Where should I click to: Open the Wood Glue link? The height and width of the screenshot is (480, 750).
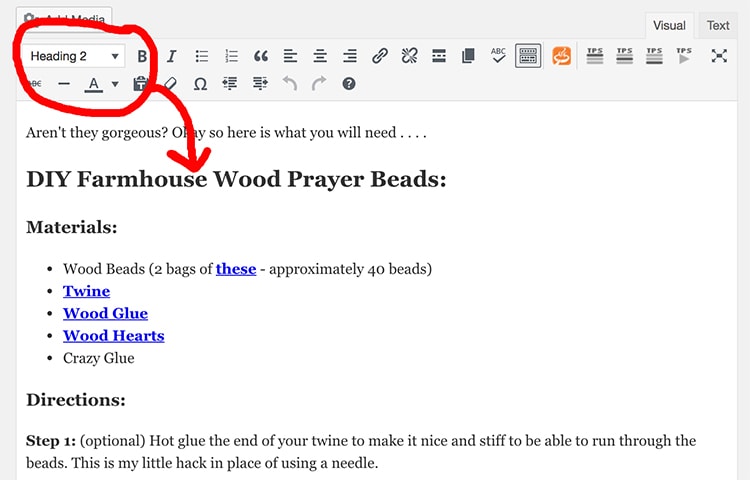(105, 314)
